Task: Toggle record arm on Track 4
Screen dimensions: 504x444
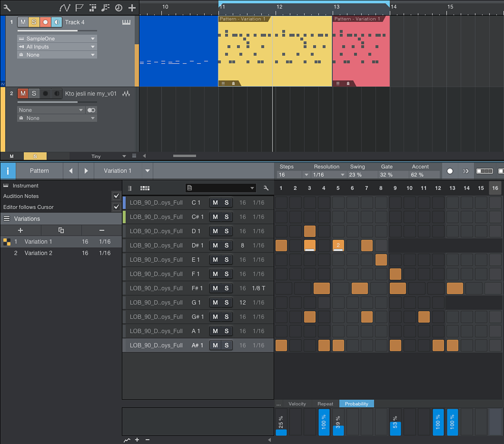Action: point(45,22)
